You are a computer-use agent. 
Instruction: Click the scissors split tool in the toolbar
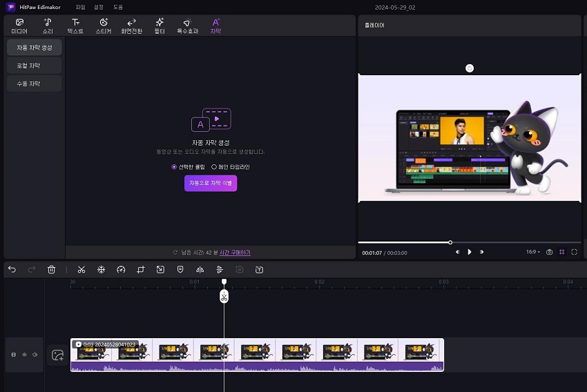click(81, 269)
